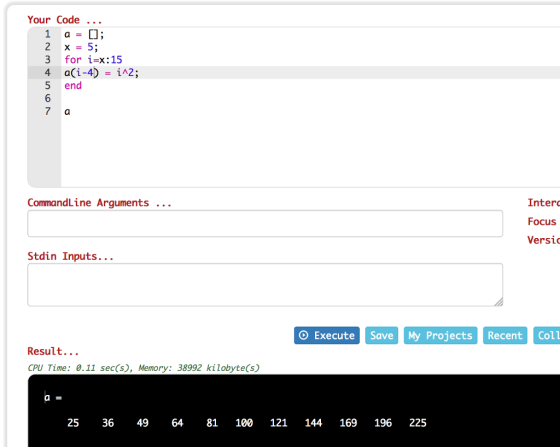This screenshot has height=447, width=560.
Task: Click the 'a =' output line
Action: 53,397
